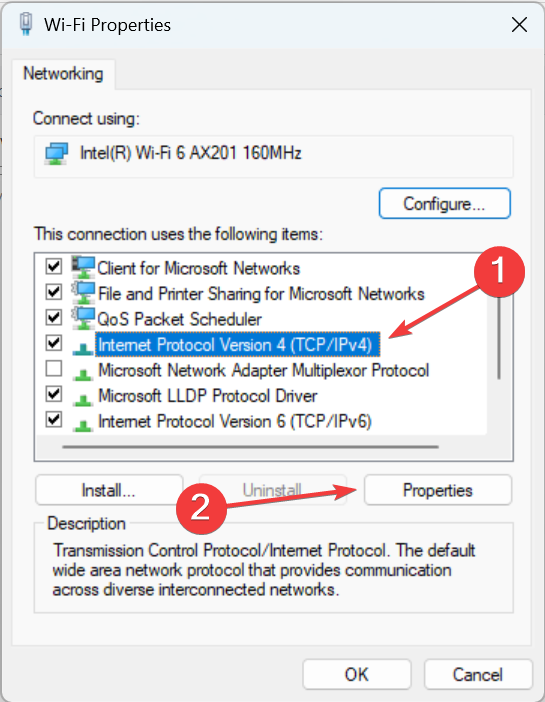Disable Internet Protocol Version 6 checkbox
This screenshot has height=702, width=545.
coord(54,420)
